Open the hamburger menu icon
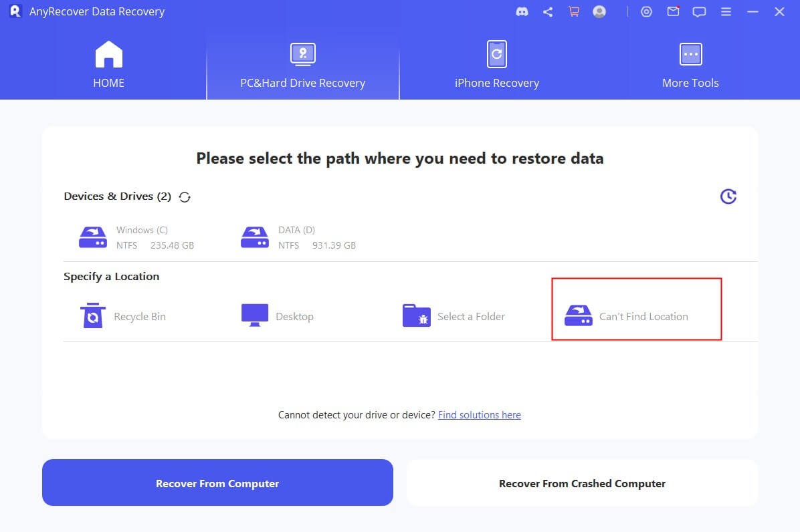The width and height of the screenshot is (800, 532). coord(726,11)
